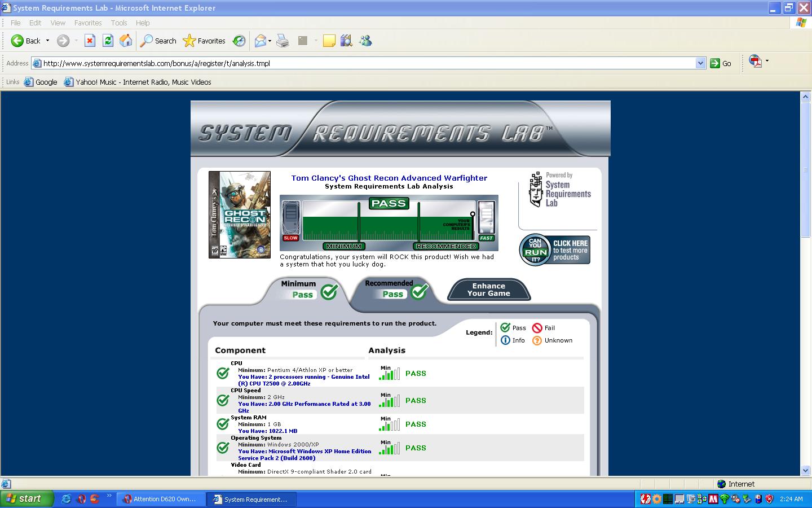
Task: Go to the Home page icon
Action: tap(126, 41)
